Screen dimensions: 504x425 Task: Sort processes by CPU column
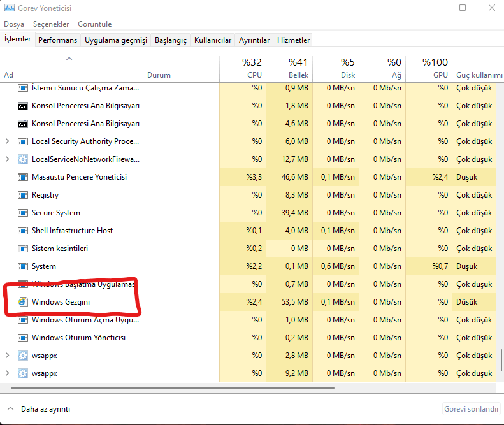(x=243, y=69)
